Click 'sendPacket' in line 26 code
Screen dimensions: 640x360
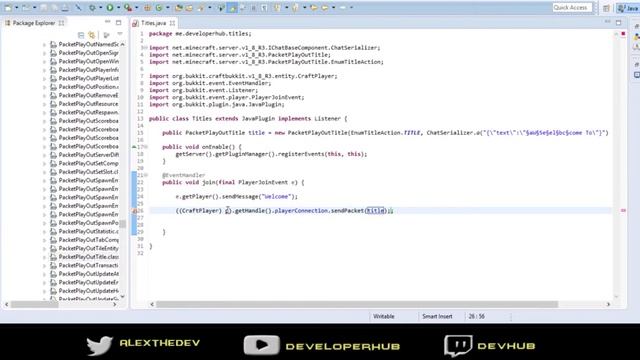347,211
